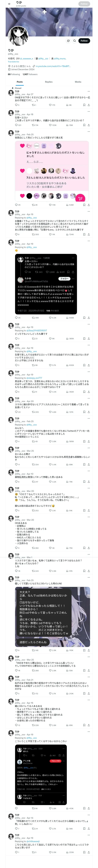Open more options on the pinned post
The width and height of the screenshot is (98, 868).
point(89,91)
